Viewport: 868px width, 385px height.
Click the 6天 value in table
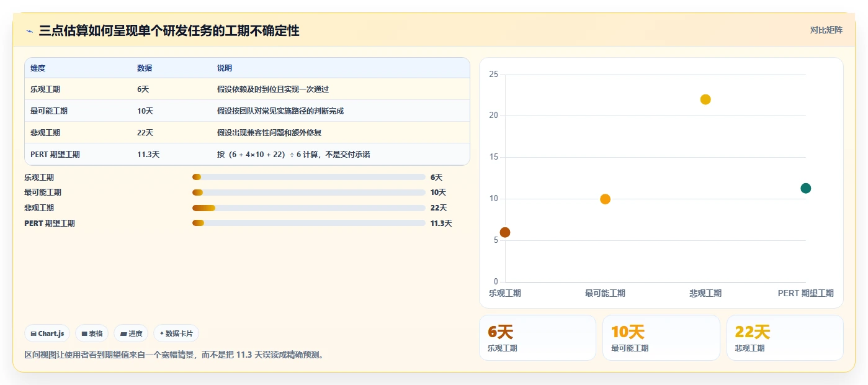pyautogui.click(x=143, y=89)
